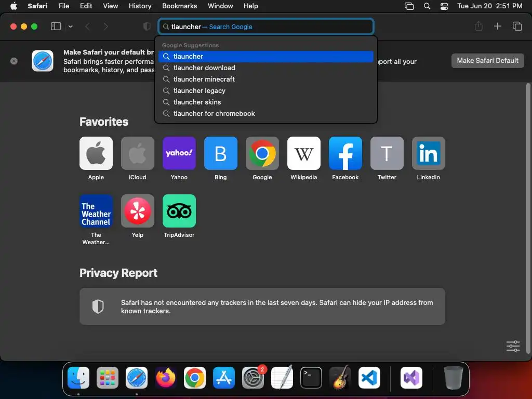Open the TripAdvisor favorite
This screenshot has height=399, width=532.
click(179, 211)
